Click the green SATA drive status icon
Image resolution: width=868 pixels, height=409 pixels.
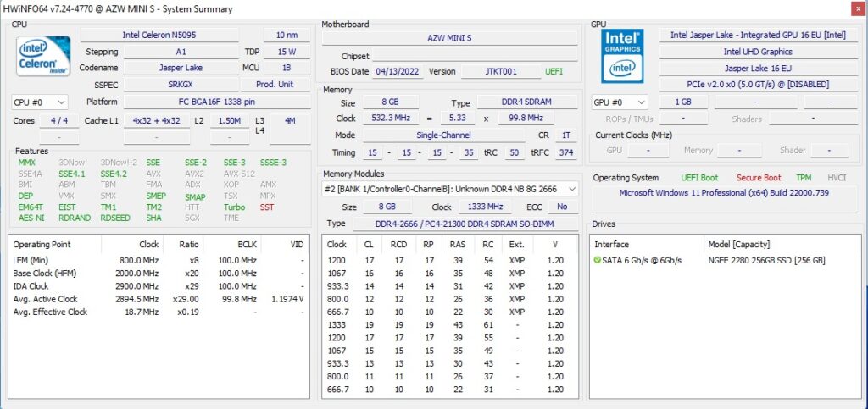pyautogui.click(x=598, y=260)
